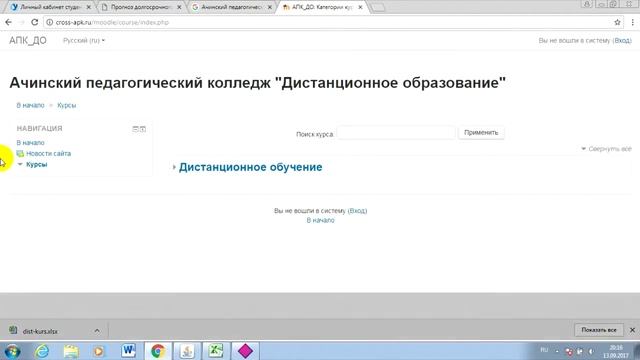Viewport: 640px width, 360px height.
Task: Click the volume icon in system tray
Action: [591, 351]
